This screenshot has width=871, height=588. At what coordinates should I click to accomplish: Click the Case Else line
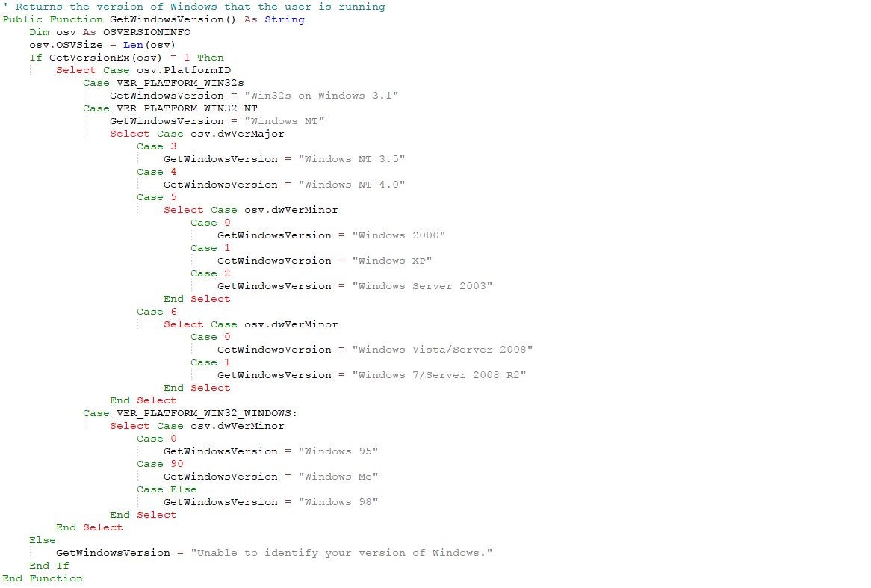167,489
